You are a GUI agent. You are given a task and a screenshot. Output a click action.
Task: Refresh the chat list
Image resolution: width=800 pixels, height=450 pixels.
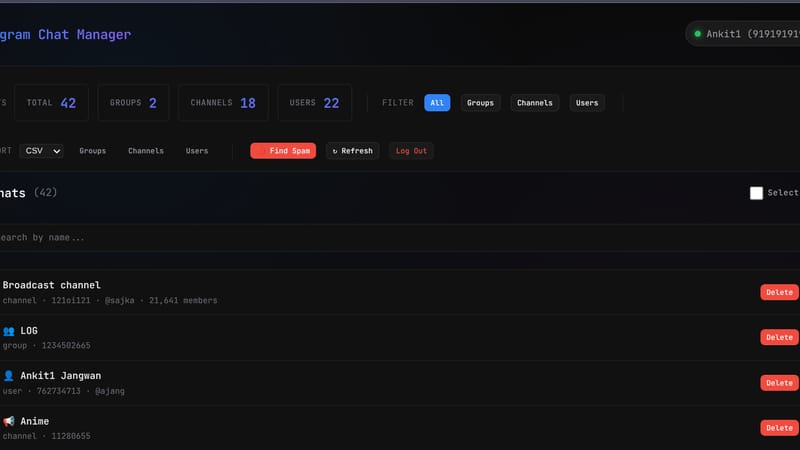(x=353, y=151)
